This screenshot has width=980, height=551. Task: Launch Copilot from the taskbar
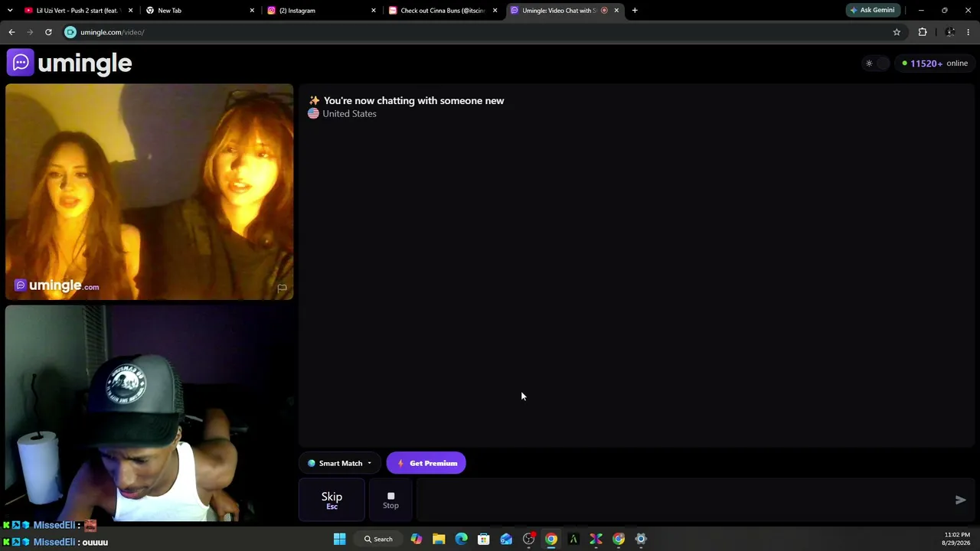[416, 539]
